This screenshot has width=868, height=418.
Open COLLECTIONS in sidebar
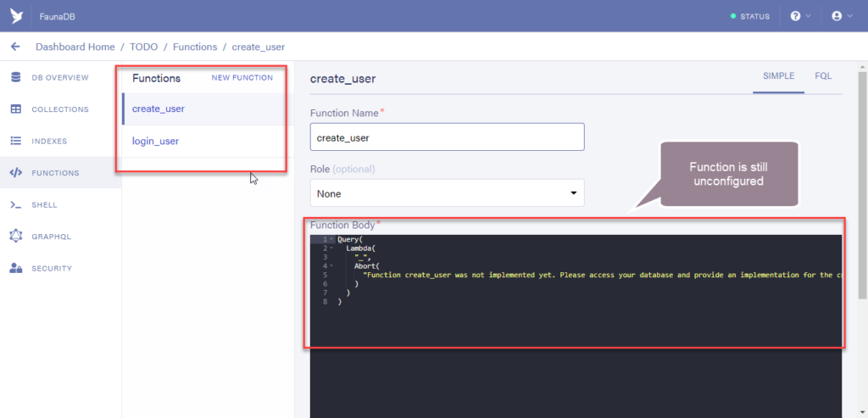coord(60,109)
